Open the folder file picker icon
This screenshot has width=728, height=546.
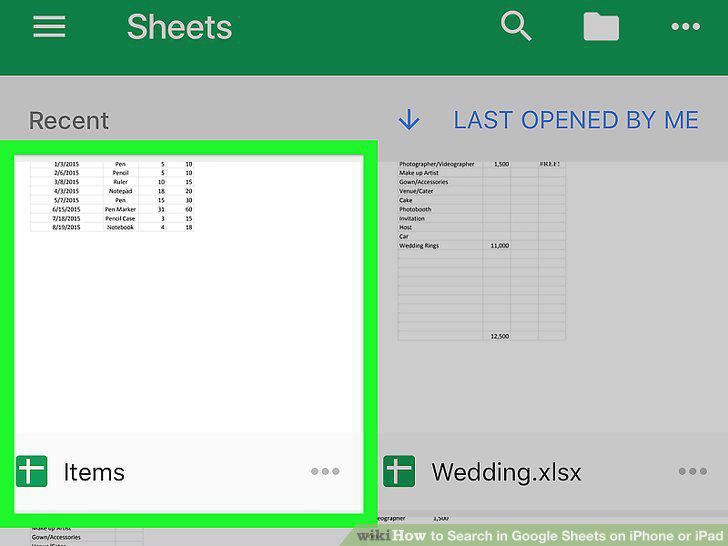601,27
